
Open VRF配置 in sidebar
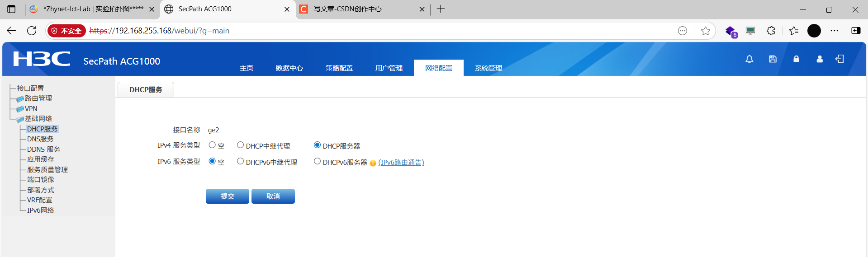[x=40, y=200]
